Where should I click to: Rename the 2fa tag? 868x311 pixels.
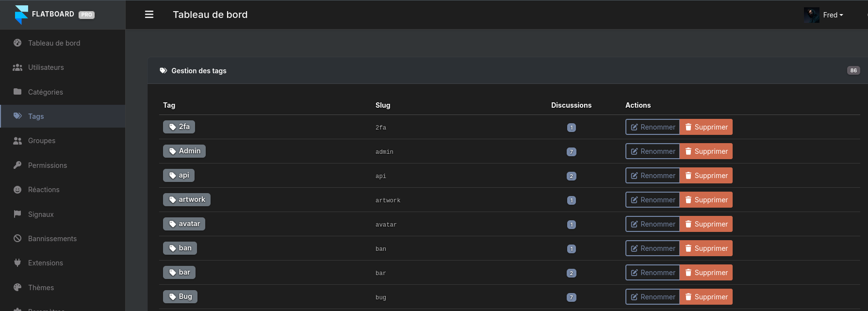pyautogui.click(x=653, y=127)
